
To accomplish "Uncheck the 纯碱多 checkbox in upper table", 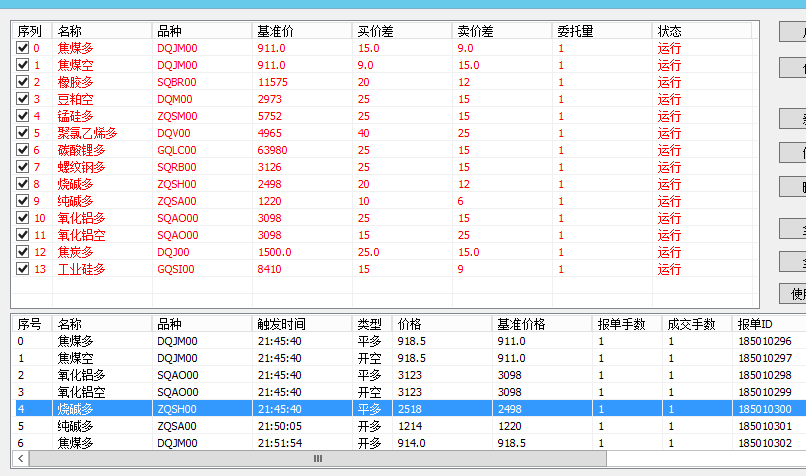I will click(23, 201).
